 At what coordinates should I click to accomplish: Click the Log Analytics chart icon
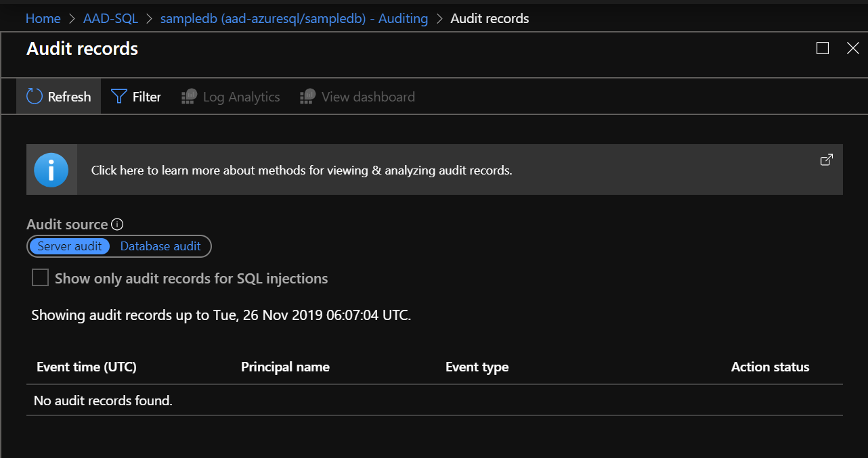pyautogui.click(x=189, y=97)
